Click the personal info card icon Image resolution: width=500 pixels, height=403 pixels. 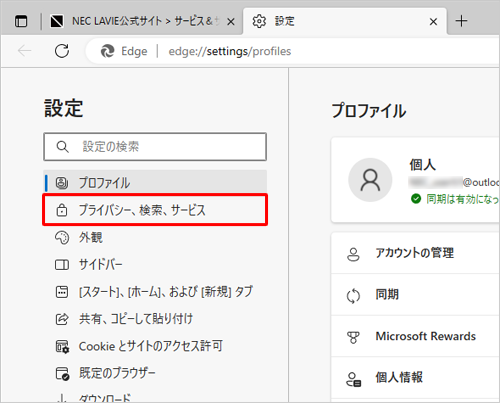(354, 379)
